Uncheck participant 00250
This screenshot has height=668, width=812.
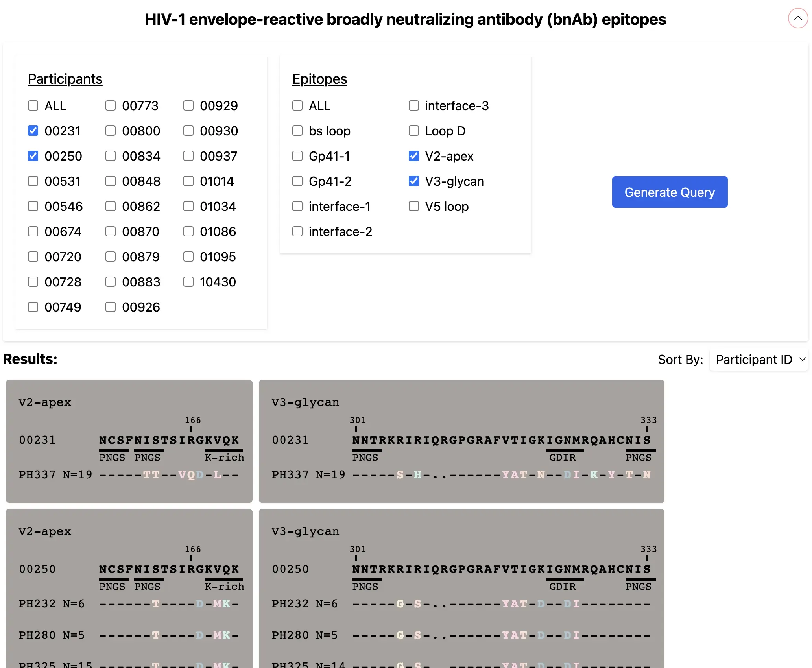pyautogui.click(x=33, y=156)
